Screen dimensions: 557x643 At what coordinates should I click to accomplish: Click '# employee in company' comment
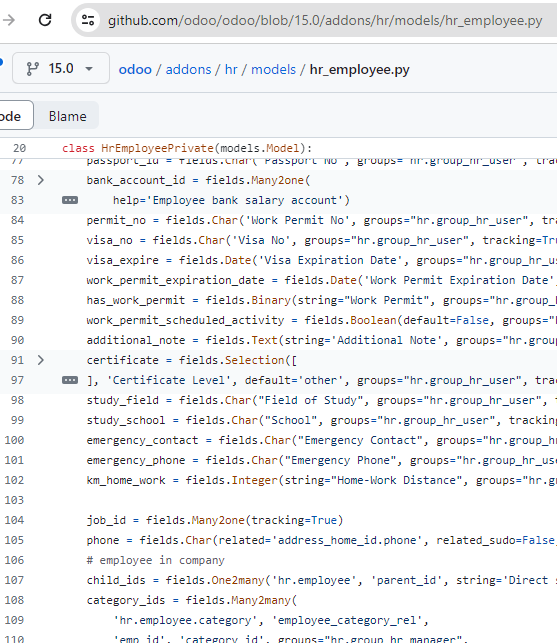point(155,561)
